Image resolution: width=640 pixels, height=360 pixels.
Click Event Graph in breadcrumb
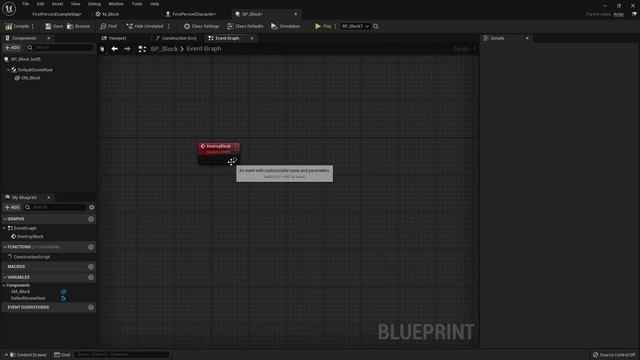coord(204,49)
